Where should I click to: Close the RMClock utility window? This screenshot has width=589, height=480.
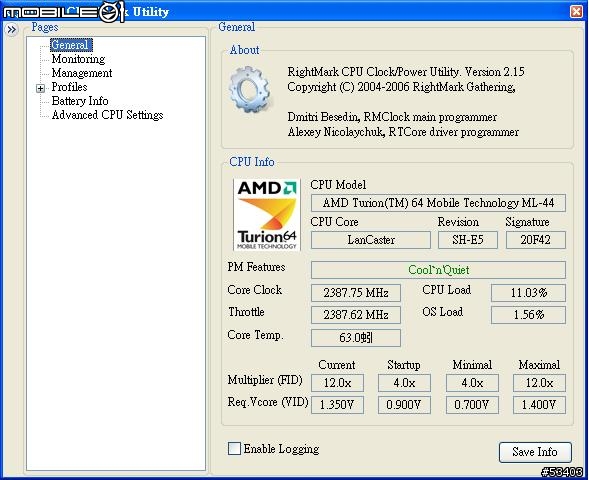pos(576,11)
